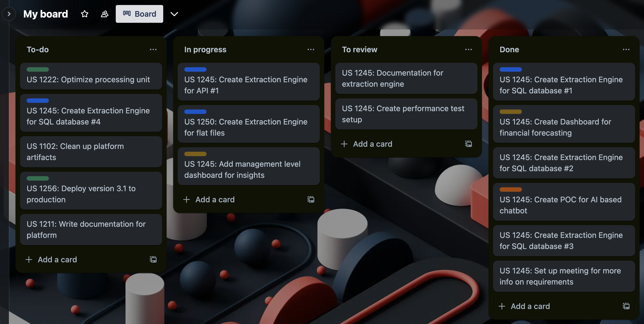Select the Board view button
644x324 pixels.
[139, 14]
